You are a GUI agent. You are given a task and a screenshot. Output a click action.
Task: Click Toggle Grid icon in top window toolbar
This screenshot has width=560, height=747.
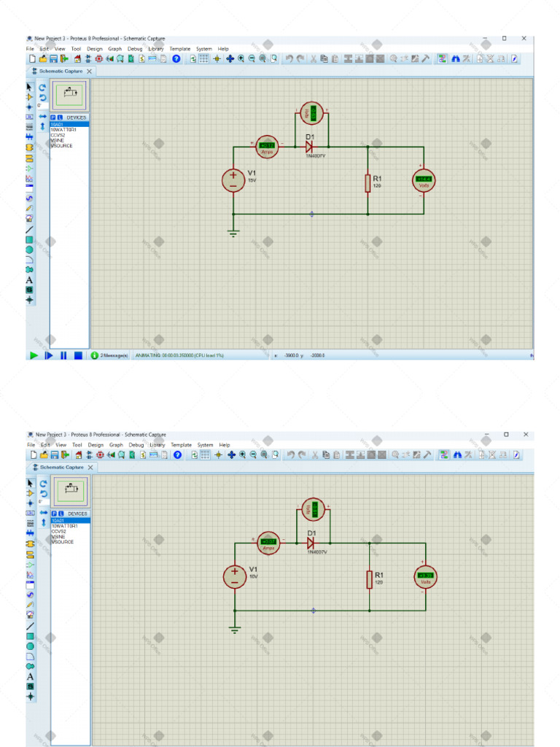click(204, 58)
